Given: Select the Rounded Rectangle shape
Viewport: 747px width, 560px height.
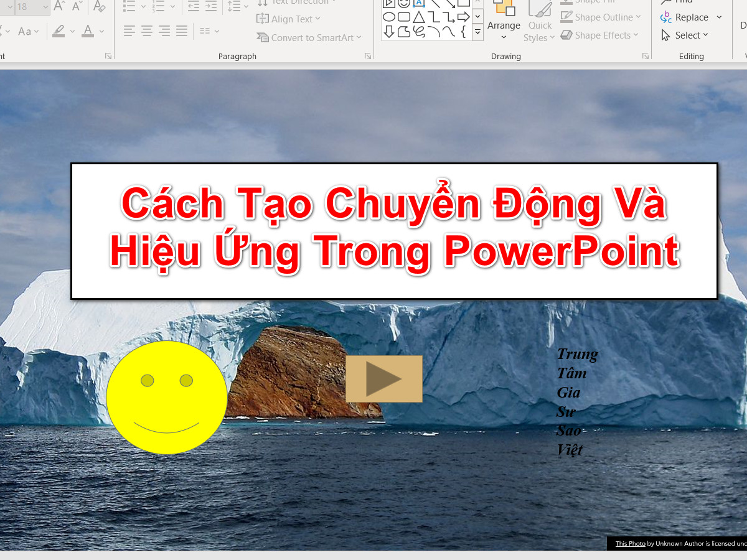Looking at the screenshot, I should click(403, 17).
